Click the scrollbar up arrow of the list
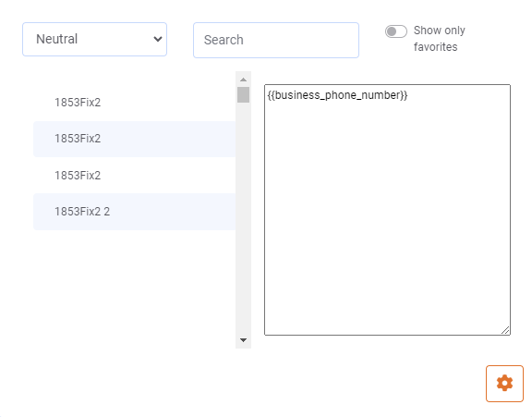This screenshot has width=532, height=417. point(243,80)
